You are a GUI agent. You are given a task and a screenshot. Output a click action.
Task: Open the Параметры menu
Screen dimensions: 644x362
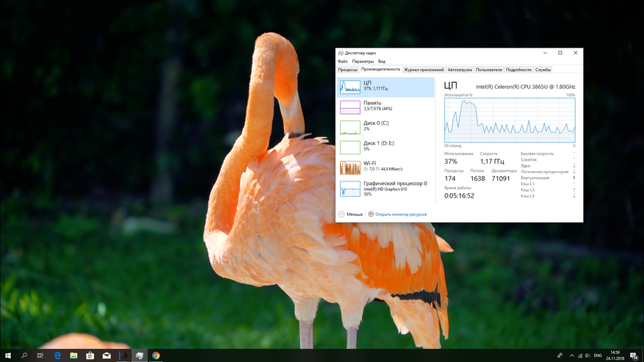tap(363, 62)
